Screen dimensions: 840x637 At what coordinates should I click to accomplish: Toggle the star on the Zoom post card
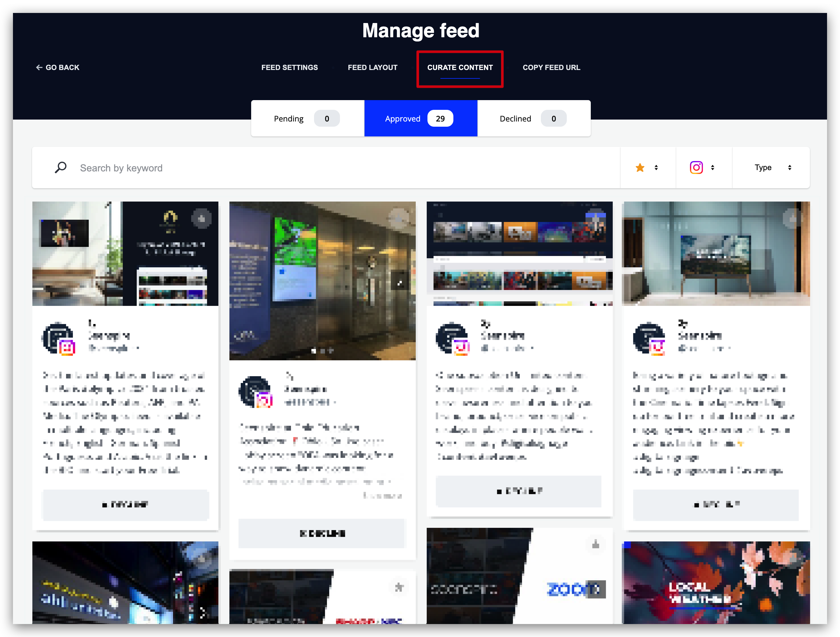tap(595, 545)
